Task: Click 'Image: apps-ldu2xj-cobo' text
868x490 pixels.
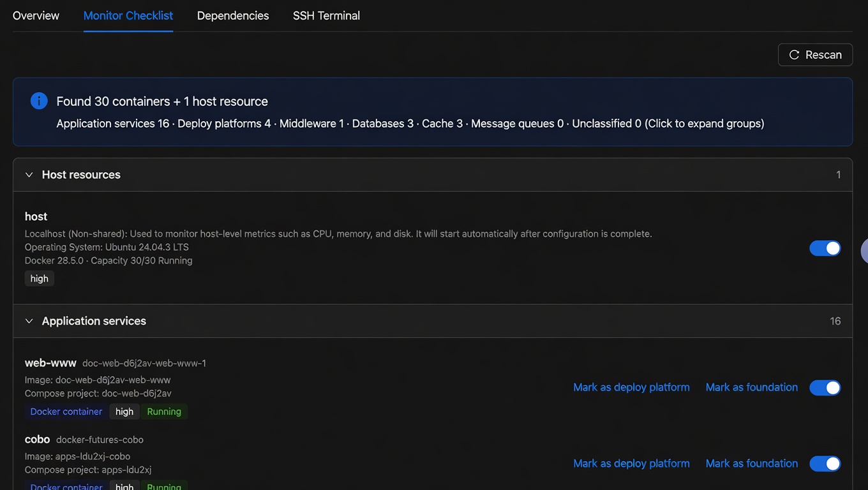Action: (78, 457)
